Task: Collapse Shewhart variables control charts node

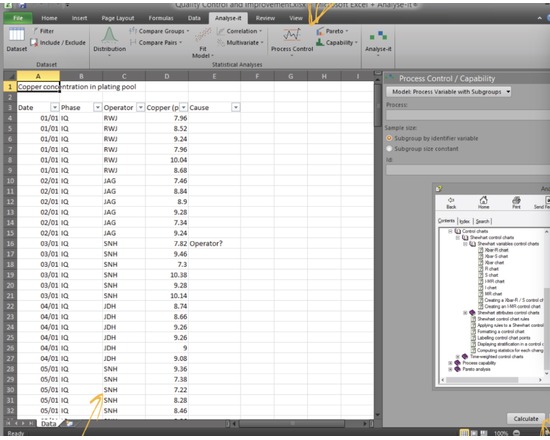Action: coord(465,244)
